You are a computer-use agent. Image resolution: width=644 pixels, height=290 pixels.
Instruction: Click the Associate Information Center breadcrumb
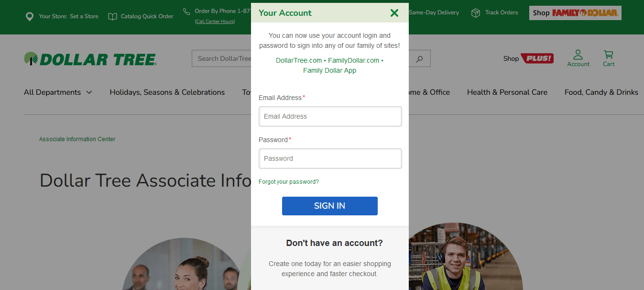[77, 139]
